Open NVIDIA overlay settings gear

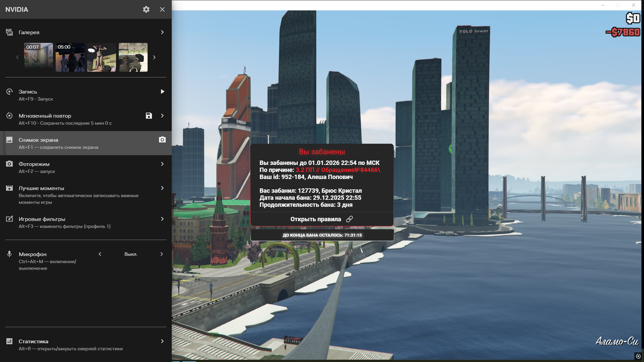pyautogui.click(x=146, y=9)
